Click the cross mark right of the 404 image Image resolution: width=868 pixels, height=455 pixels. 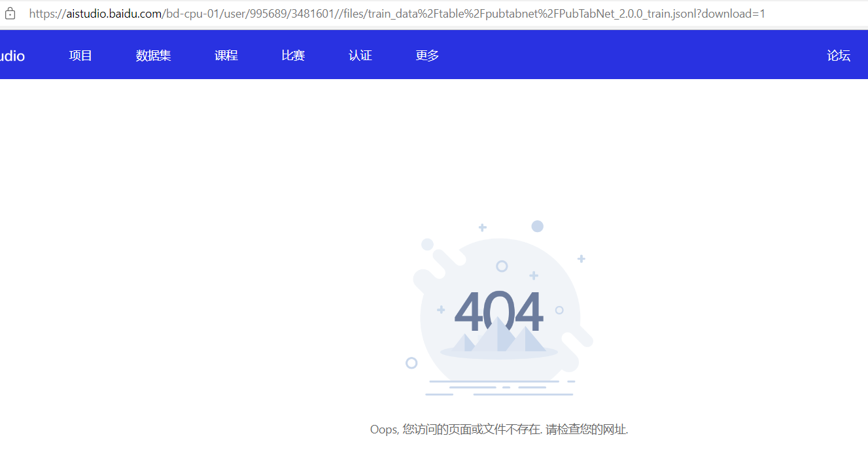pos(581,258)
